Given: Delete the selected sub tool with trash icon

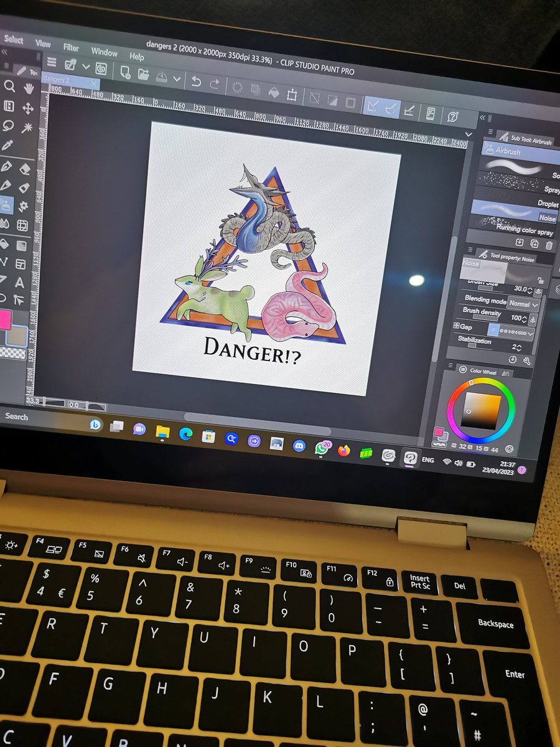Looking at the screenshot, I should point(549,245).
